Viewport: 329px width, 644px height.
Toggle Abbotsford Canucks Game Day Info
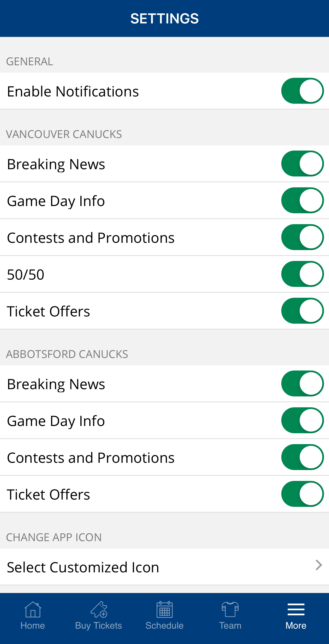point(302,420)
